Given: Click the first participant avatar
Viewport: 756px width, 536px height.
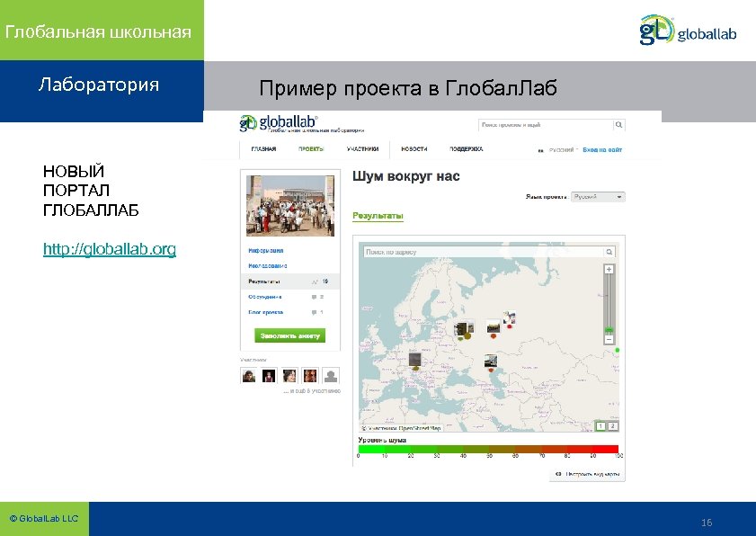Looking at the screenshot, I should pyautogui.click(x=249, y=375).
